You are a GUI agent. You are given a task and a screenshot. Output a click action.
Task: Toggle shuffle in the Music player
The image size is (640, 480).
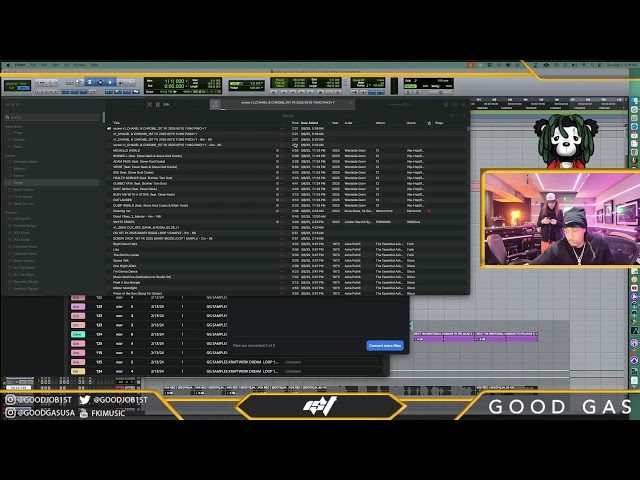[x=149, y=104]
